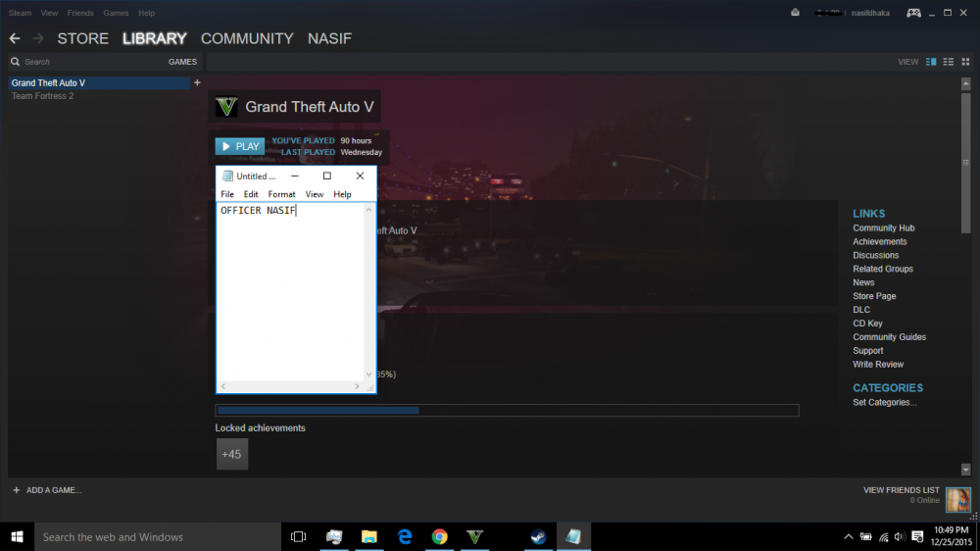Click VIEW FRIENDS LIST

pyautogui.click(x=902, y=490)
